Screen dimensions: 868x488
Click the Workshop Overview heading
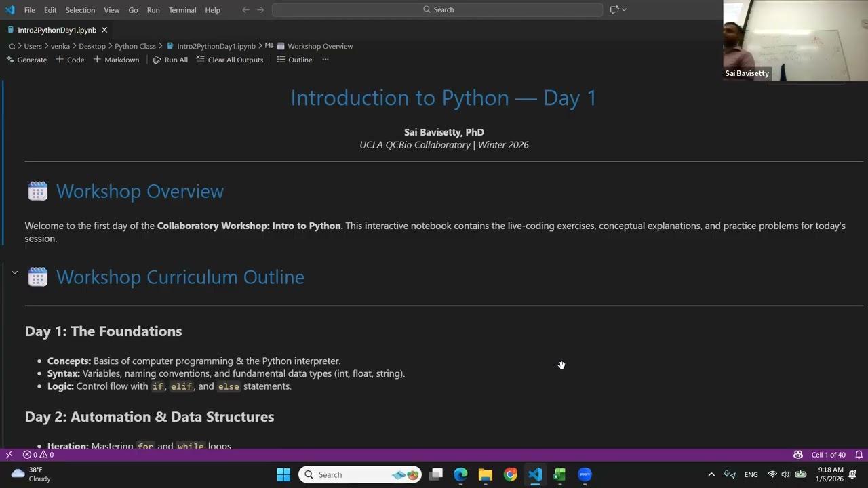(x=140, y=191)
